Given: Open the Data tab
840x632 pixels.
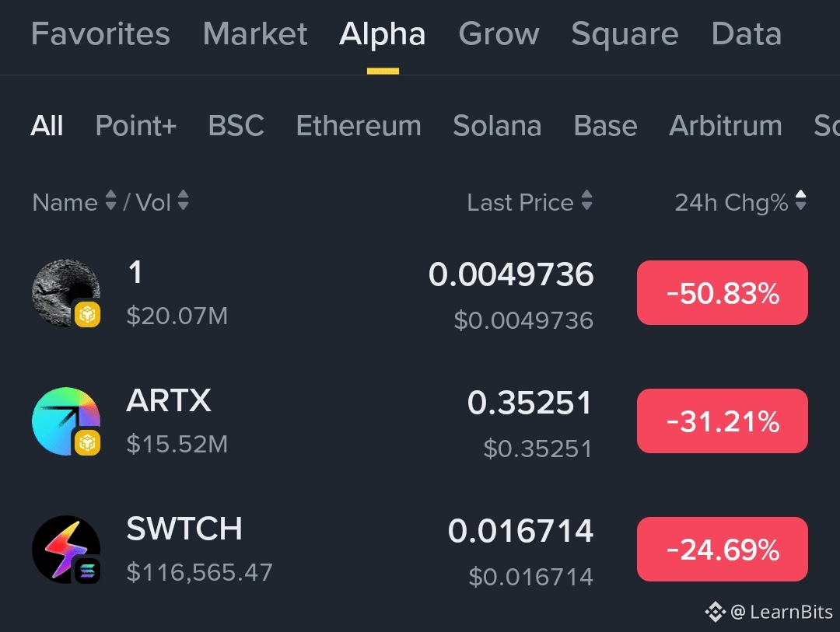Looking at the screenshot, I should pyautogui.click(x=746, y=34).
